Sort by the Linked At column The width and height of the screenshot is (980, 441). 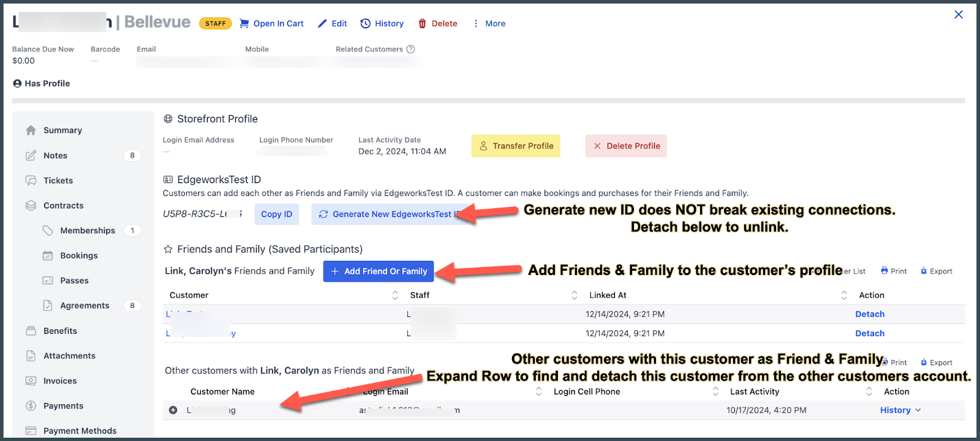pos(843,295)
